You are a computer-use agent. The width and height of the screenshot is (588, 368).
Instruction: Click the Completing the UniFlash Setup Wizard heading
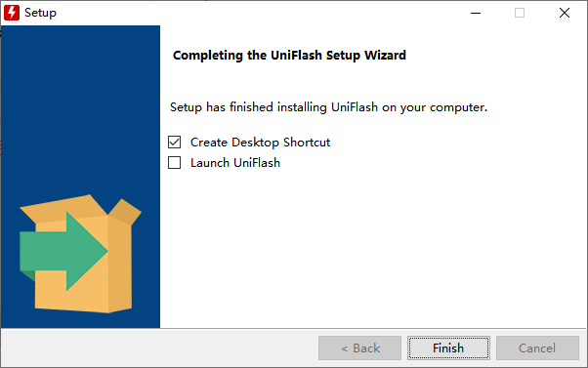coord(289,56)
